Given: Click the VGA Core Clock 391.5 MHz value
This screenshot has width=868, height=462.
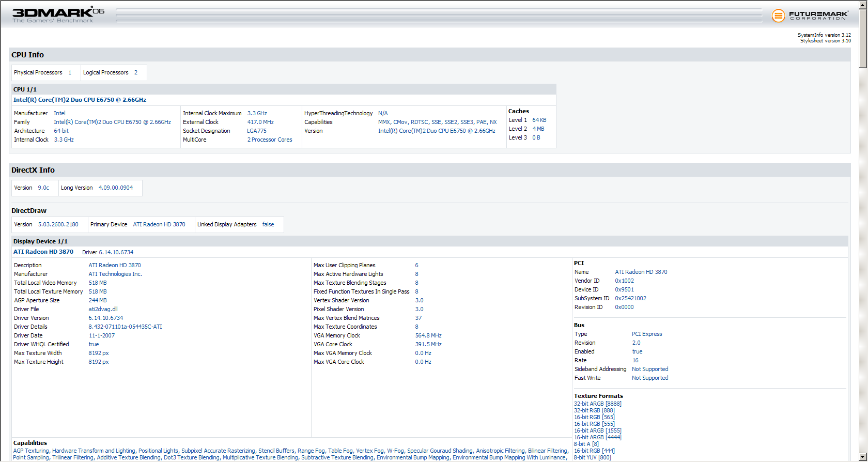Looking at the screenshot, I should (x=428, y=344).
